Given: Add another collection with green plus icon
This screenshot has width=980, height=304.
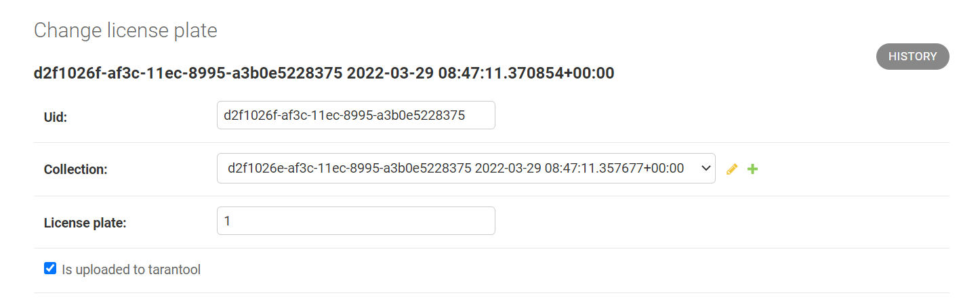Looking at the screenshot, I should tap(752, 169).
